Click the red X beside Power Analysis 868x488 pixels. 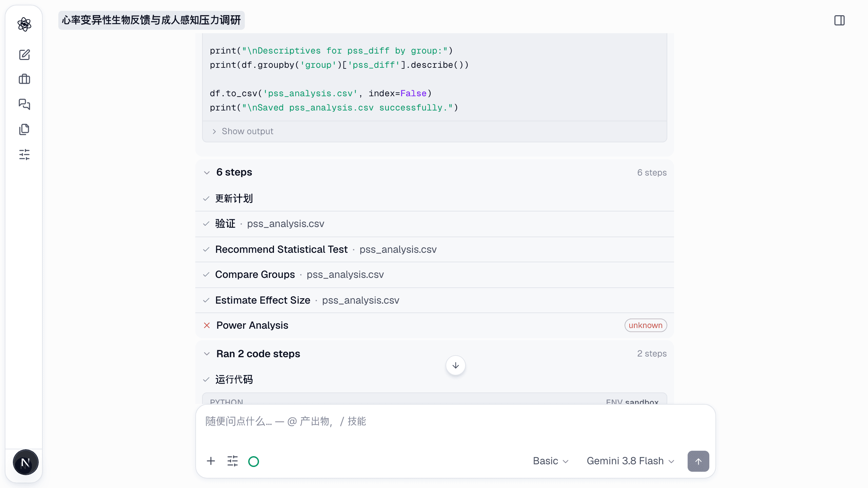coord(207,325)
